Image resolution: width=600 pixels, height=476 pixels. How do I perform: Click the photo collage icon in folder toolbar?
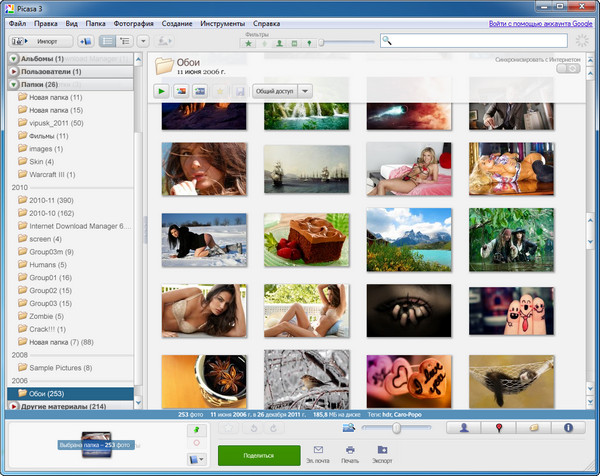coord(181,91)
